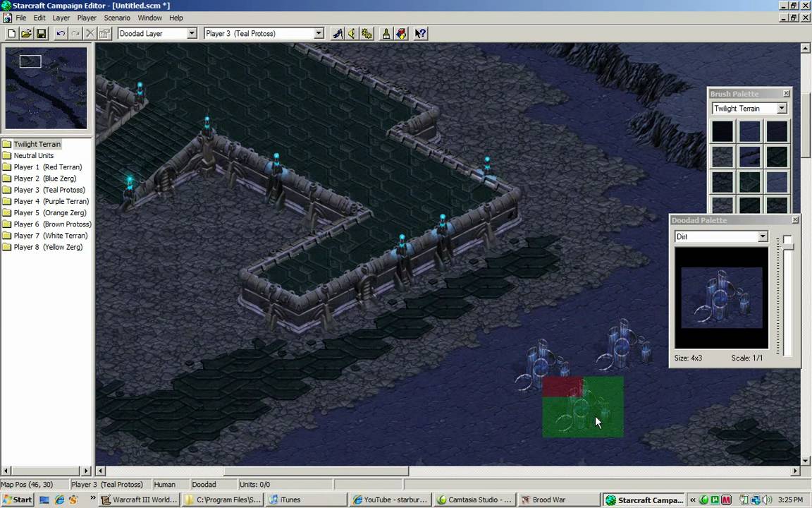
Task: Switch to Brood War taskbar button
Action: click(558, 500)
